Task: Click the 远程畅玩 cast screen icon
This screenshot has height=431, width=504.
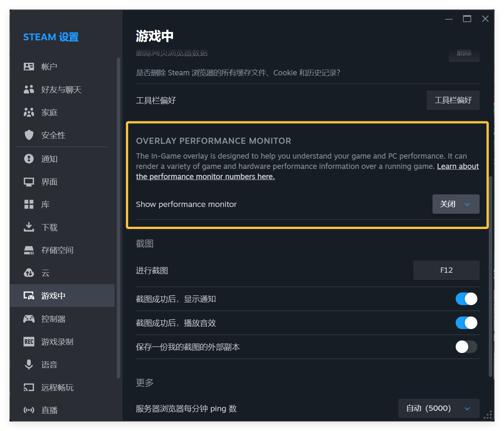Action: pyautogui.click(x=29, y=387)
